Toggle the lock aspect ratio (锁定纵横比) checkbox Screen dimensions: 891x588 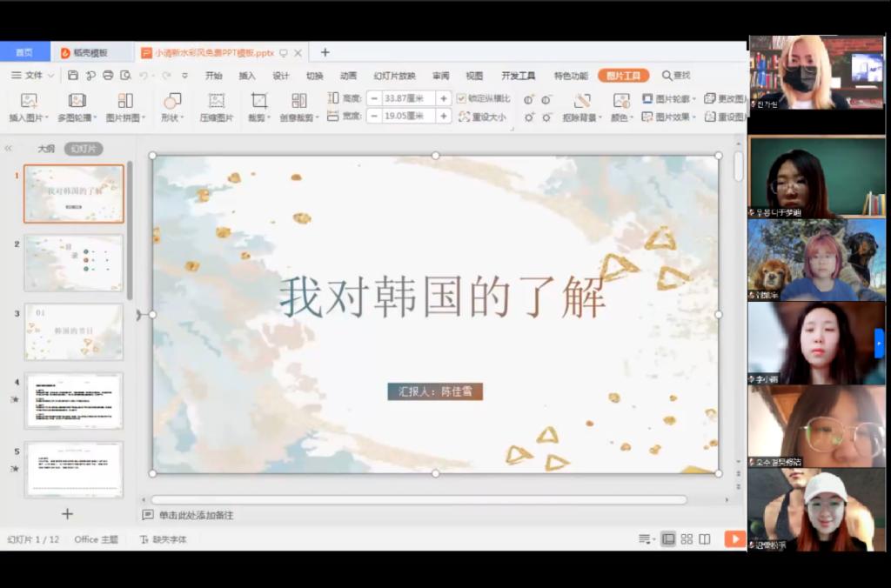tap(462, 98)
